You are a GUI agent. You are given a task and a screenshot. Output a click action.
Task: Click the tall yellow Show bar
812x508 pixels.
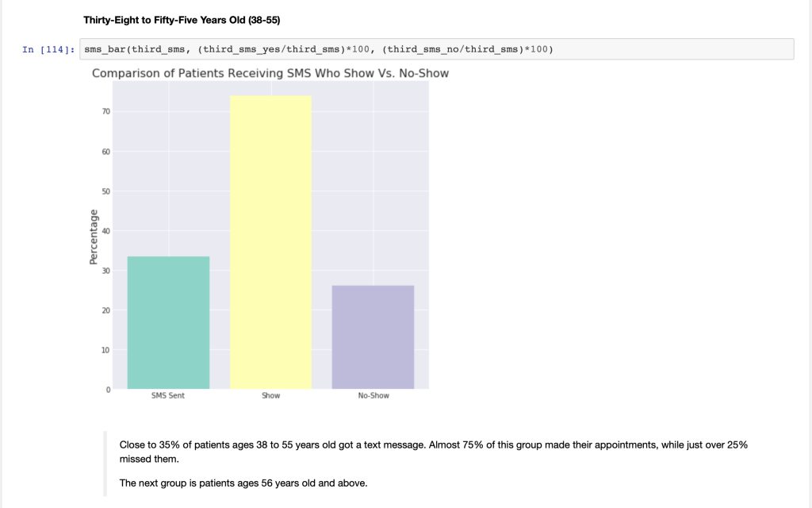(270, 242)
